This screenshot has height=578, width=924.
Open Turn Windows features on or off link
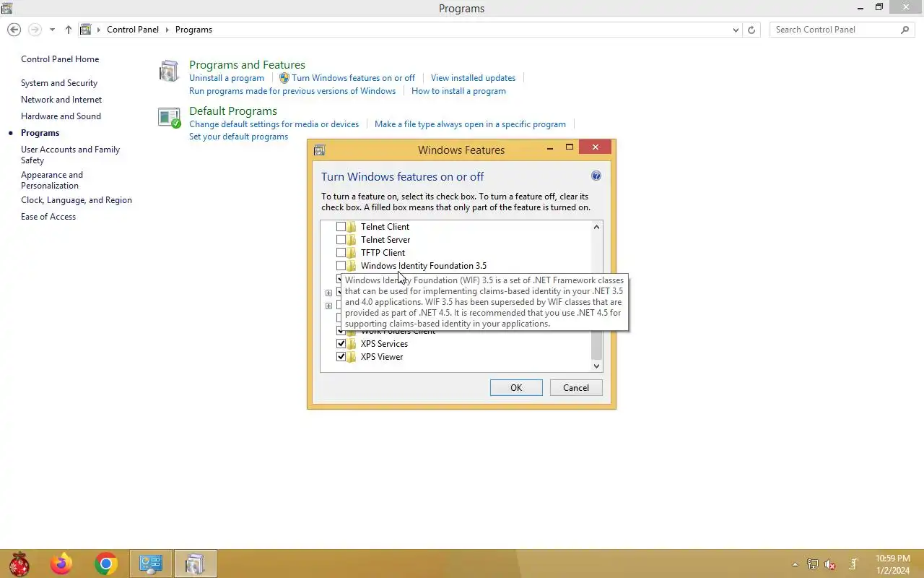click(353, 78)
